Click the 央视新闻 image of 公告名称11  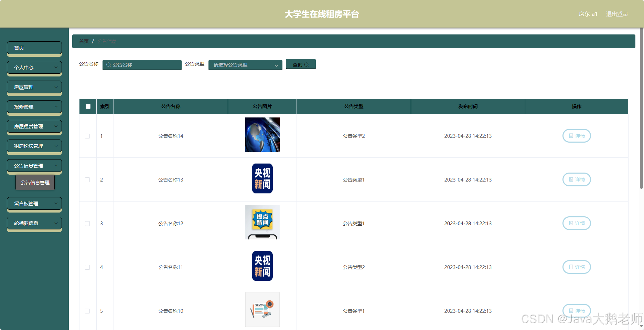pos(262,266)
